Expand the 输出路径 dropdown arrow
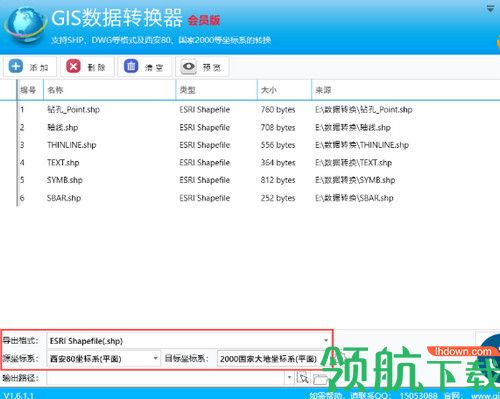Screen dimensions: 500x399 289,378
